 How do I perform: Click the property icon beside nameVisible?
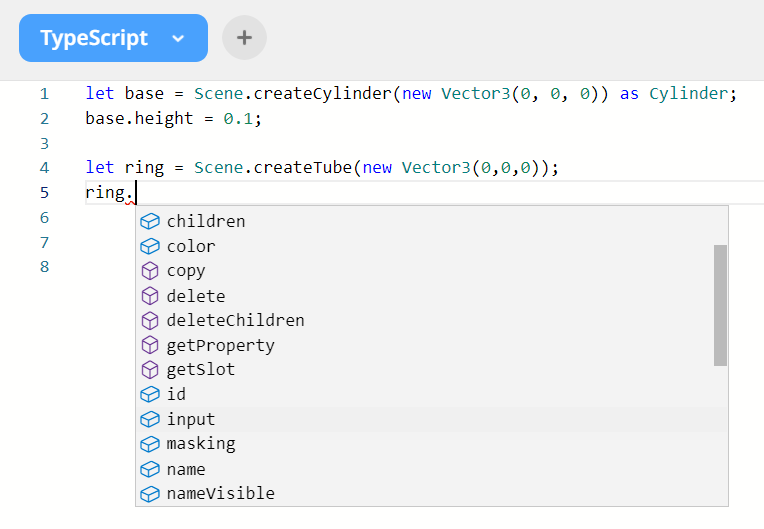[150, 494]
